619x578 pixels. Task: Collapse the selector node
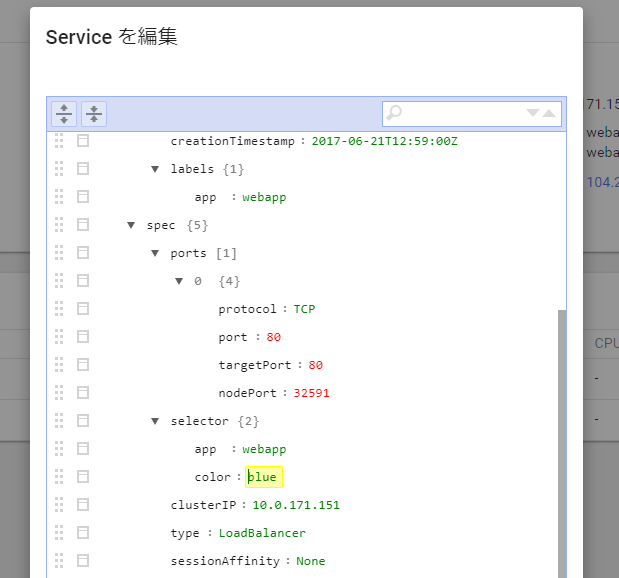tap(155, 422)
